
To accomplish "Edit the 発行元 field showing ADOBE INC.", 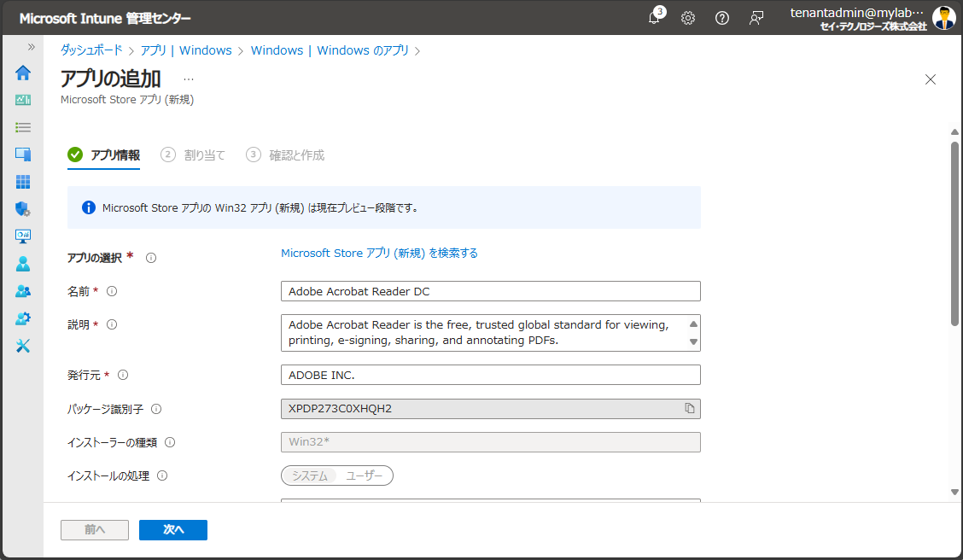I will 490,375.
